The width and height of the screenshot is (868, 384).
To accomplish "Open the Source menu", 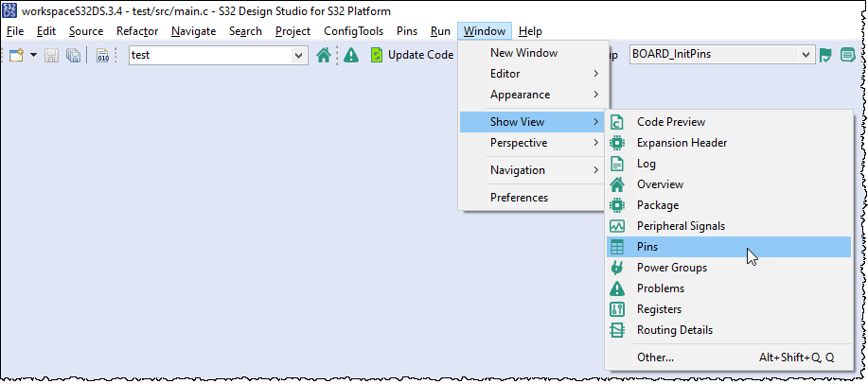I will 86,31.
